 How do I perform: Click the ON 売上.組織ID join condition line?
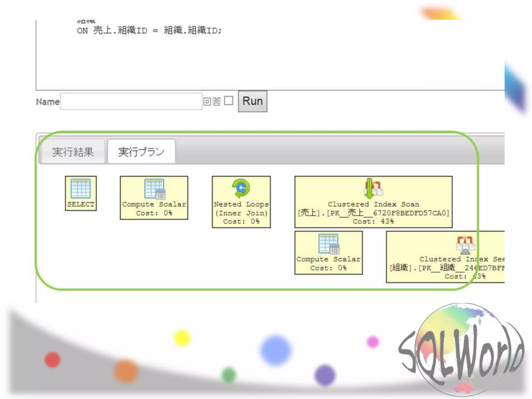(x=149, y=31)
